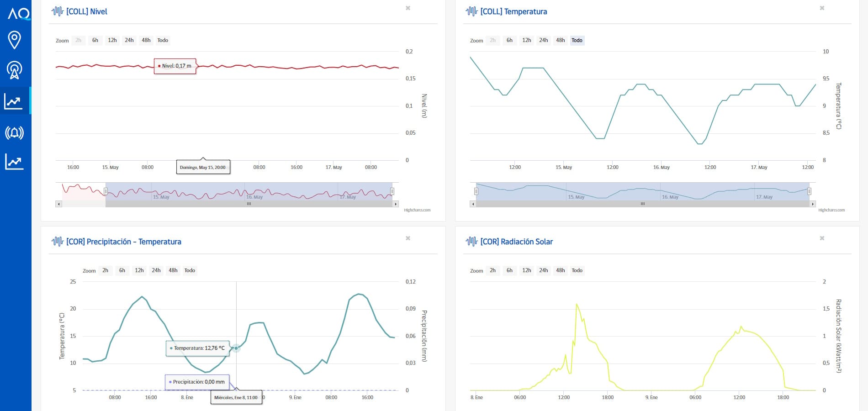Click waveform icon beside [COLL] Temperatura title
Screen dimensions: 868x411
[x=471, y=11]
